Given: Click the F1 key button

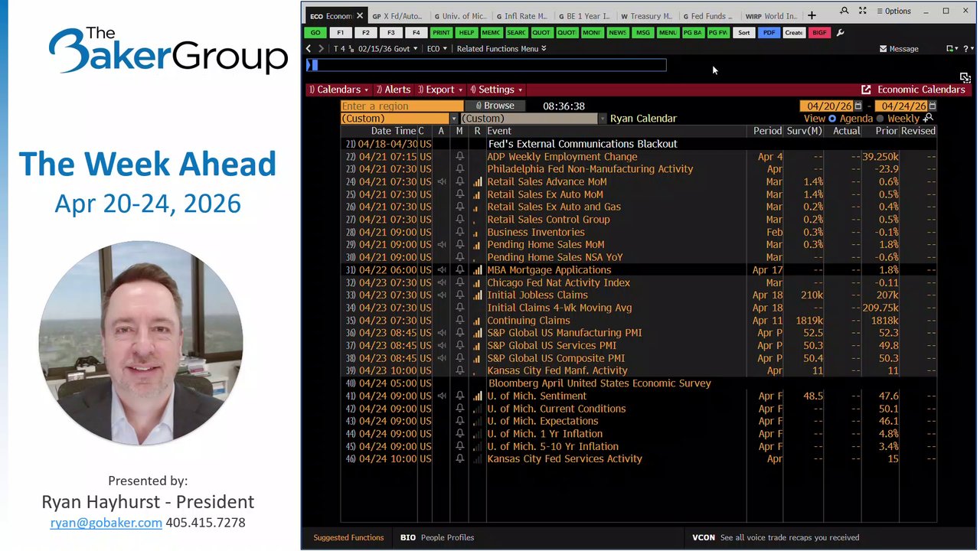Looking at the screenshot, I should tap(340, 33).
